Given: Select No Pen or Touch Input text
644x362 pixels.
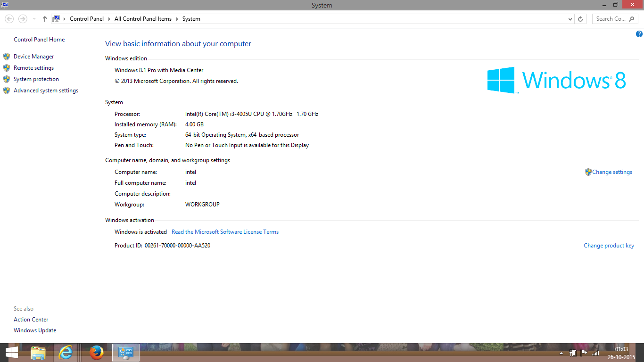Looking at the screenshot, I should pyautogui.click(x=247, y=145).
